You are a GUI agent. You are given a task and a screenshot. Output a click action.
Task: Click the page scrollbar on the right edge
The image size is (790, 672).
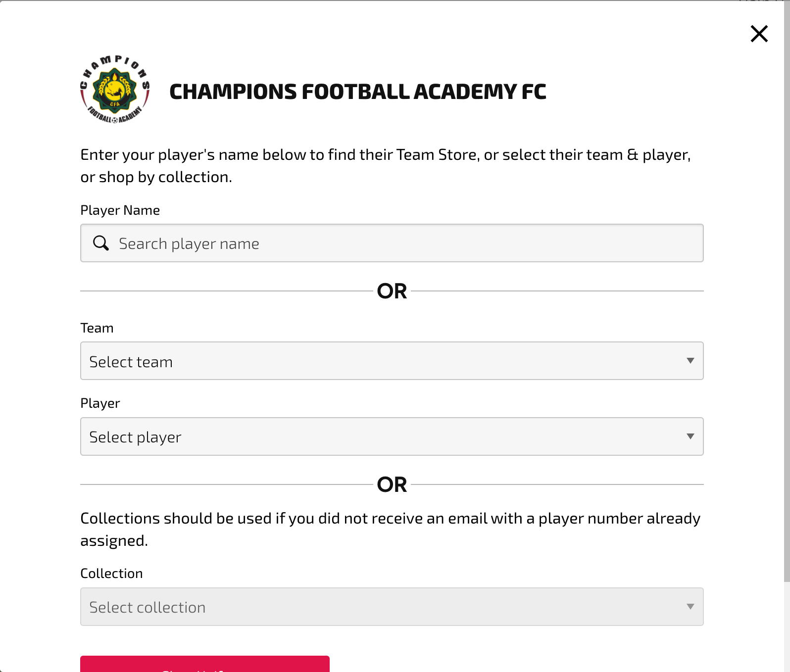787,297
